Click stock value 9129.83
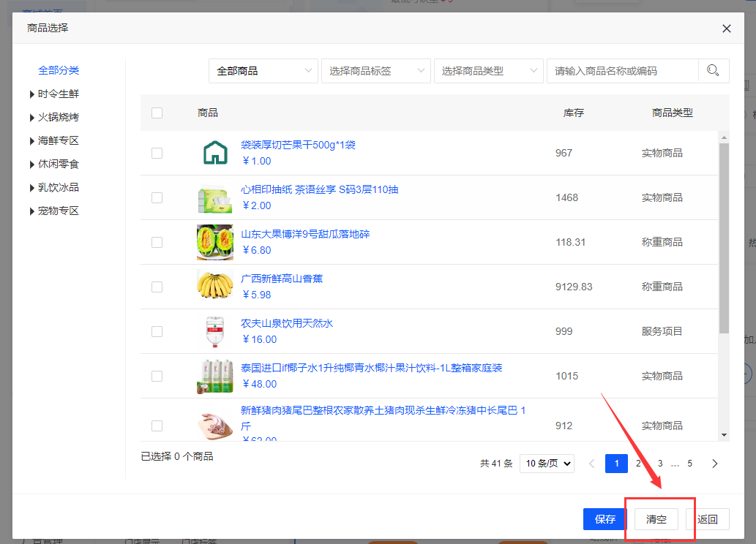Image resolution: width=756 pixels, height=544 pixels. point(574,287)
